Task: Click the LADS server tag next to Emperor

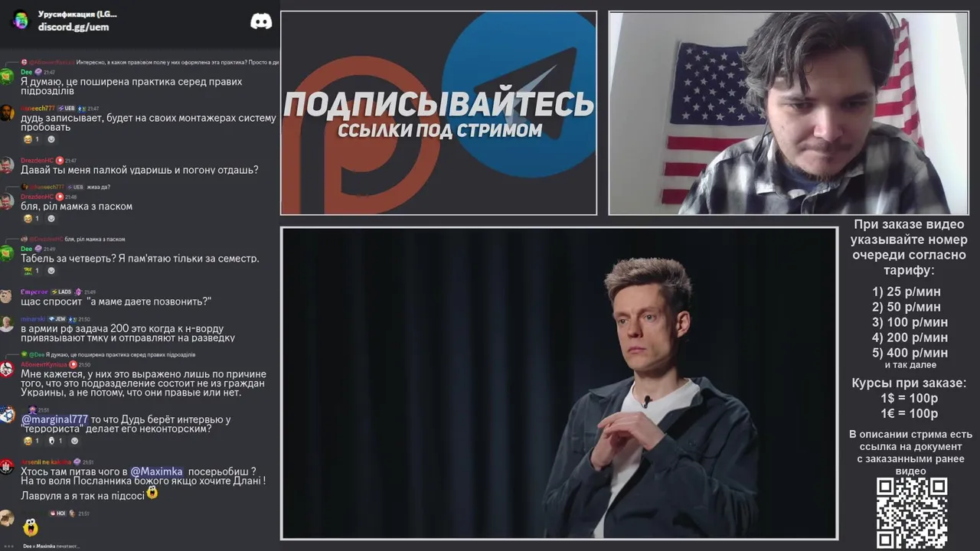Action: coord(61,292)
